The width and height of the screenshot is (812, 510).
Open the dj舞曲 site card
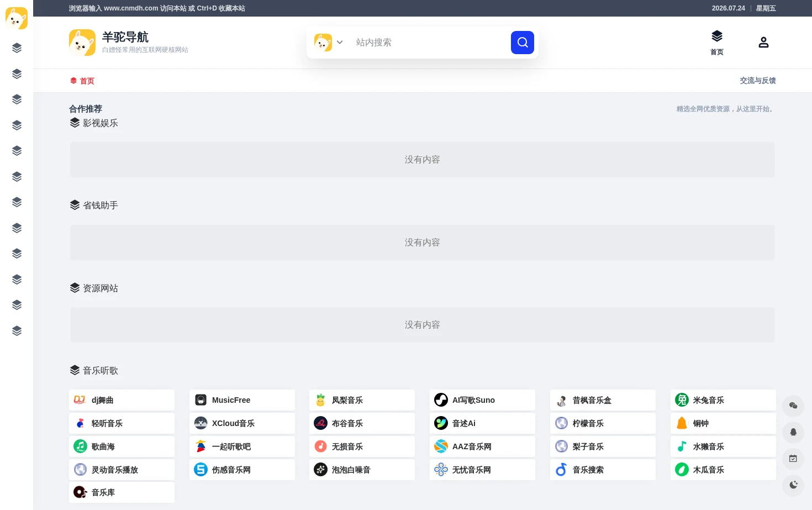tap(122, 400)
